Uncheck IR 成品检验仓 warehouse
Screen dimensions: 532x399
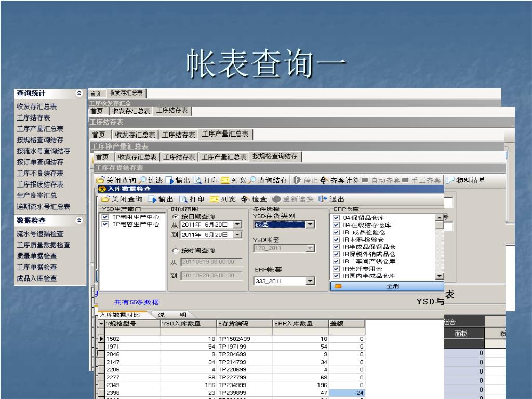click(336, 232)
